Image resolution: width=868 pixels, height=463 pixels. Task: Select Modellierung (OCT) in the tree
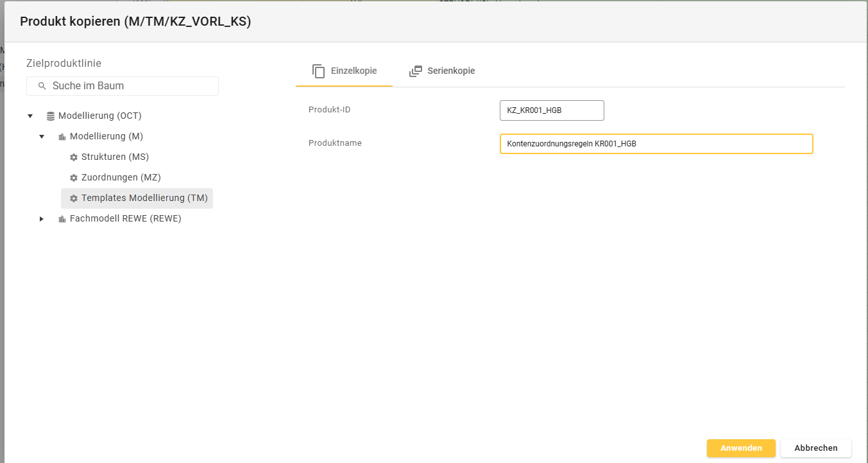click(x=100, y=116)
